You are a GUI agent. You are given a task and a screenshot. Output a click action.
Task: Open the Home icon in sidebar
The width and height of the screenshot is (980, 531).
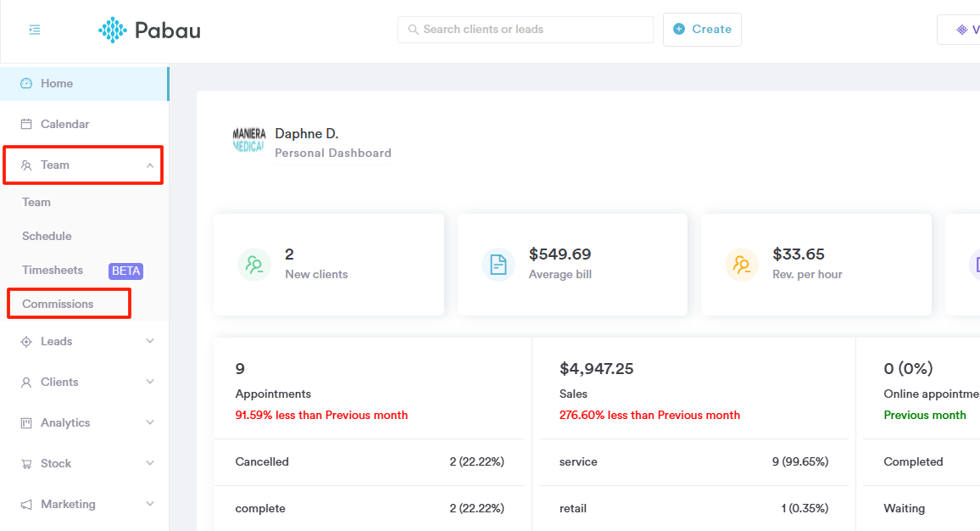point(28,83)
